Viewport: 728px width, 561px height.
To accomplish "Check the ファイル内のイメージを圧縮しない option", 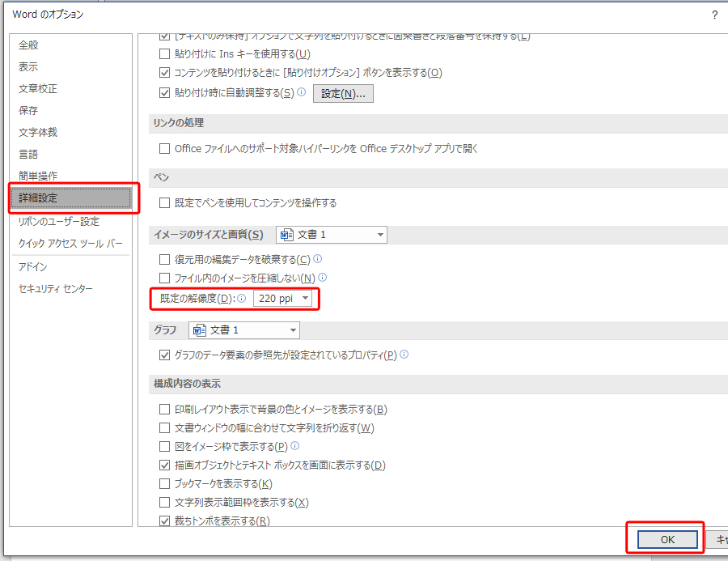I will (x=164, y=278).
